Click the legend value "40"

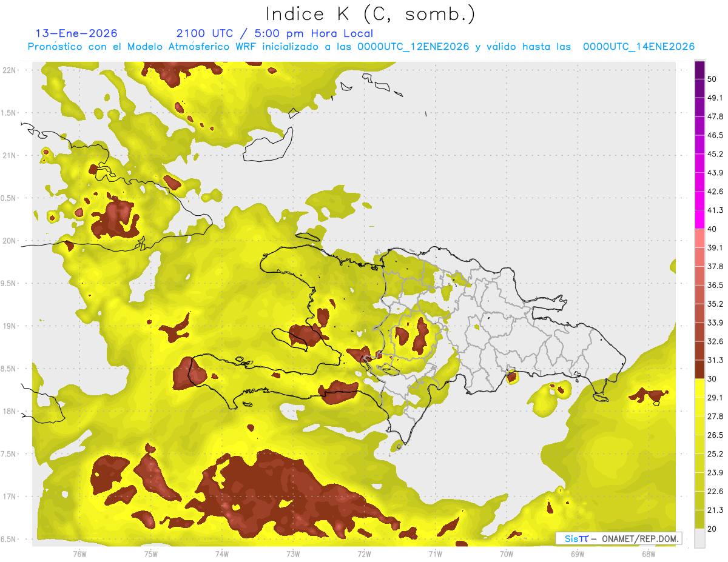(712, 229)
